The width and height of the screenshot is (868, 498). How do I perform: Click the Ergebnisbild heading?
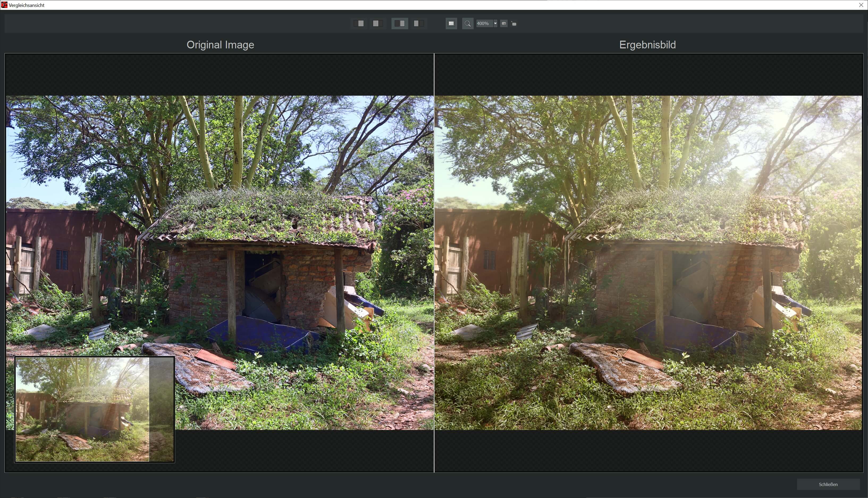[647, 45]
